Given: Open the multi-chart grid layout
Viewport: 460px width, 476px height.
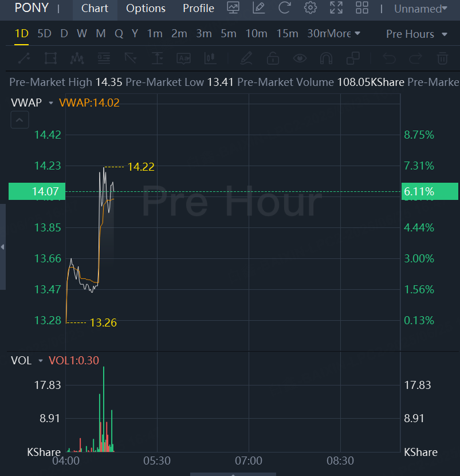Looking at the screenshot, I should pyautogui.click(x=362, y=8).
